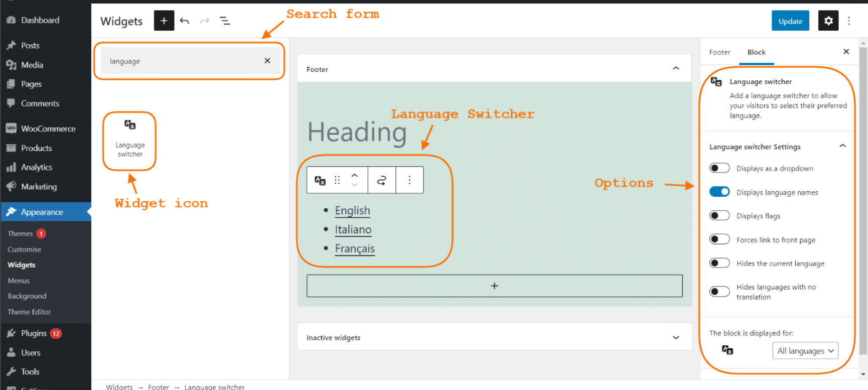This screenshot has height=390, width=868.
Task: Click the block drag handle
Action: [337, 180]
